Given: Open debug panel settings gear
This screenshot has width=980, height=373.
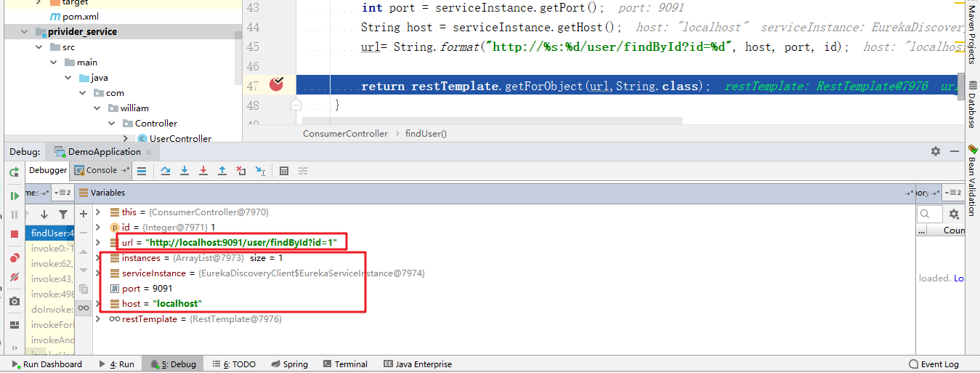Looking at the screenshot, I should point(936,151).
